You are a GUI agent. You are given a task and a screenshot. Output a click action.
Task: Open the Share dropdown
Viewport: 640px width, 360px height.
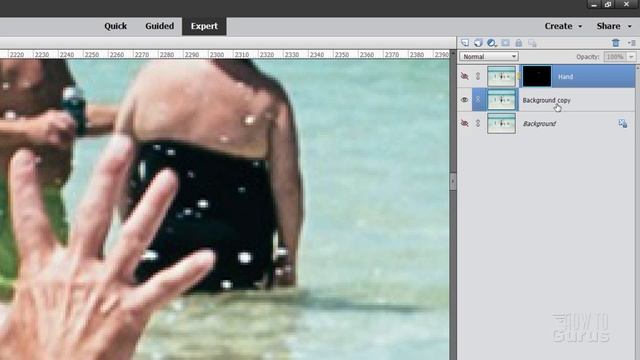pyautogui.click(x=614, y=26)
